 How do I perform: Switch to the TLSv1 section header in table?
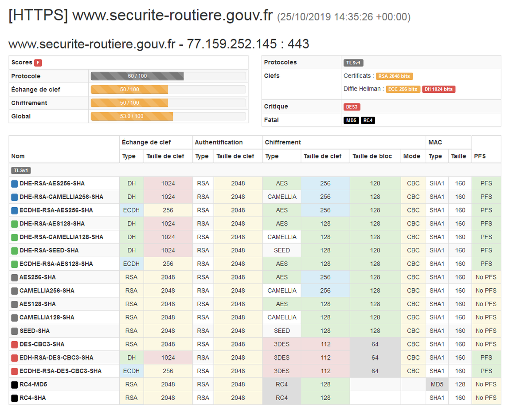click(20, 170)
